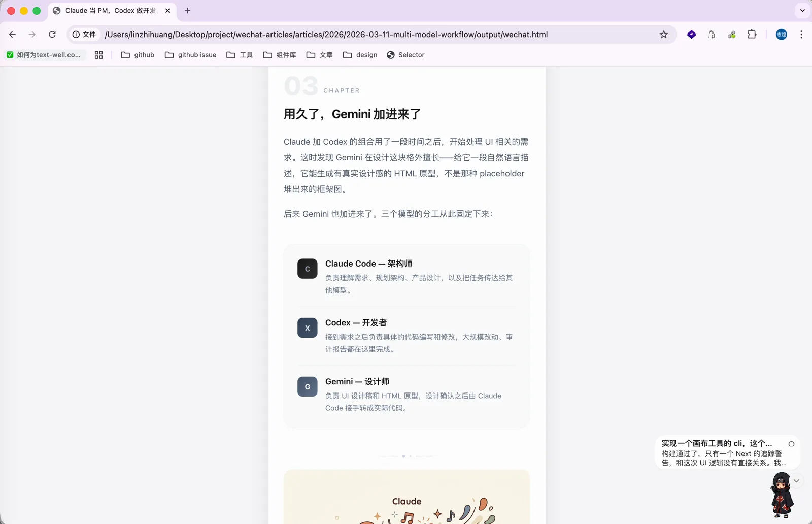The height and width of the screenshot is (524, 812).
Task: Click the 负责理解需求 description text
Action: coord(419,284)
